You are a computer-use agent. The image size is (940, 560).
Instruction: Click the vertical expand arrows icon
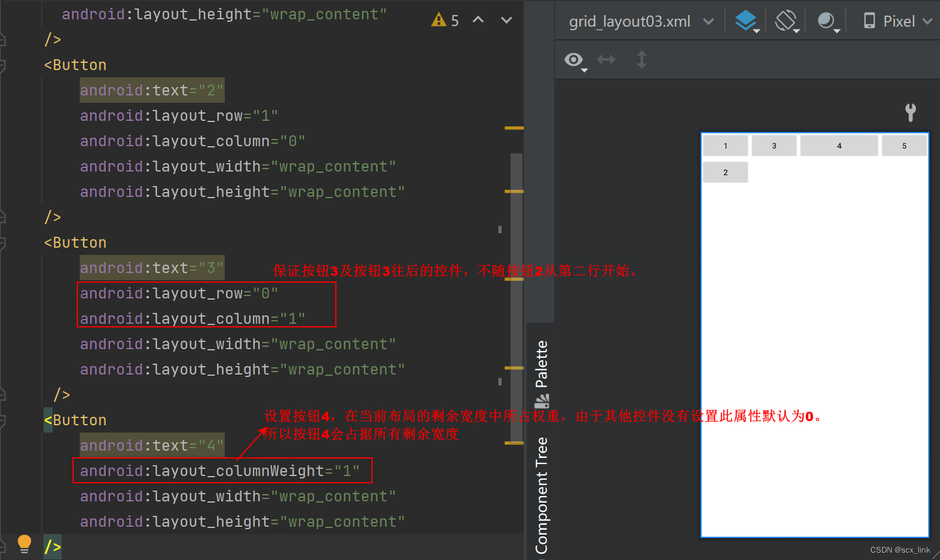642,59
